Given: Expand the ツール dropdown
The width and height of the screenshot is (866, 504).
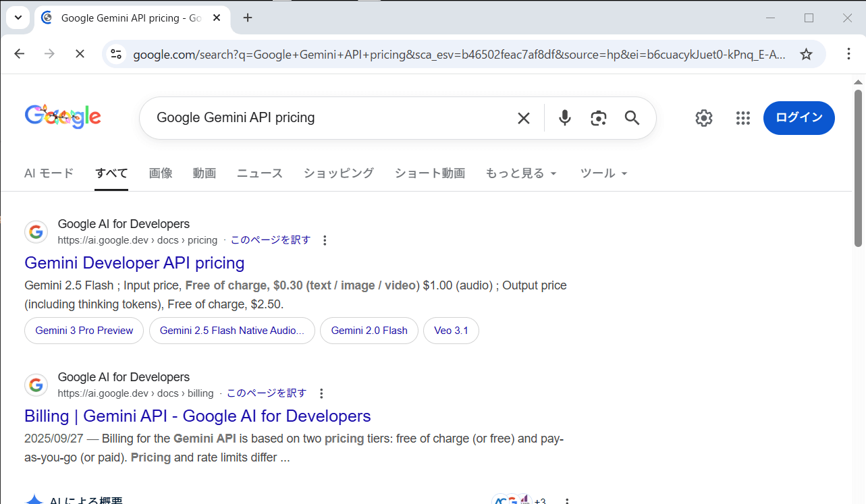Looking at the screenshot, I should tap(603, 173).
